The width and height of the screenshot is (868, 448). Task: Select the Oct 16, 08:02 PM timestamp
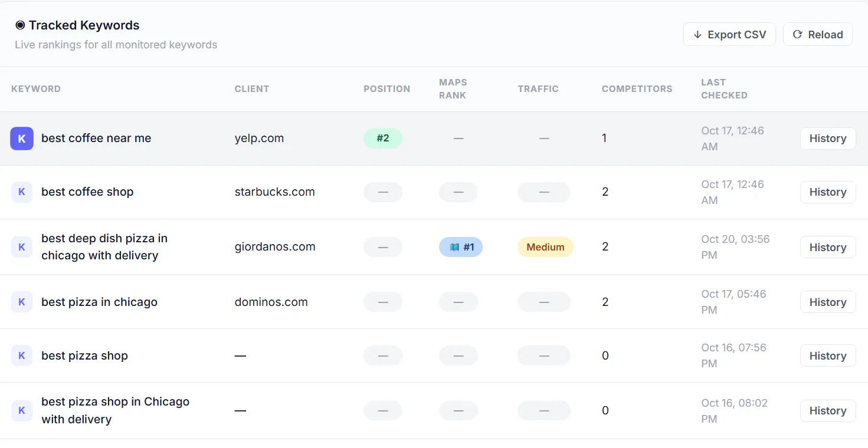click(x=733, y=410)
